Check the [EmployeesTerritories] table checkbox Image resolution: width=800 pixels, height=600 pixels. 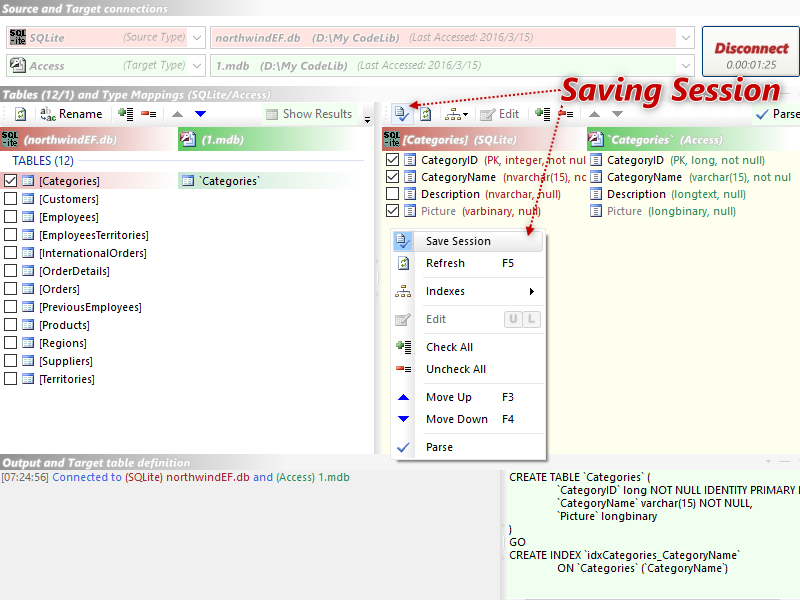pos(10,234)
